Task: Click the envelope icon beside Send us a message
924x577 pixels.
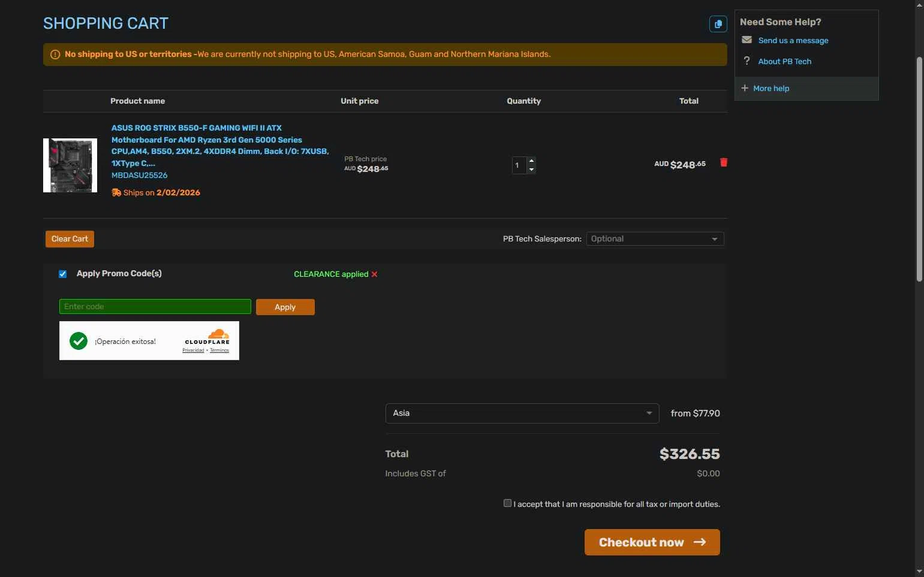Action: 747,40
